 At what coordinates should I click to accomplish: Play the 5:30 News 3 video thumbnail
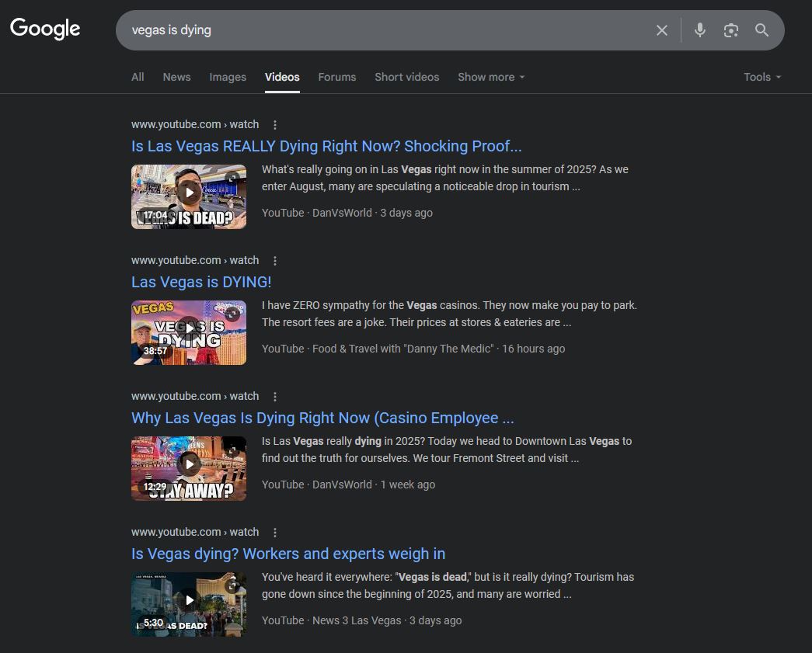[x=189, y=604]
